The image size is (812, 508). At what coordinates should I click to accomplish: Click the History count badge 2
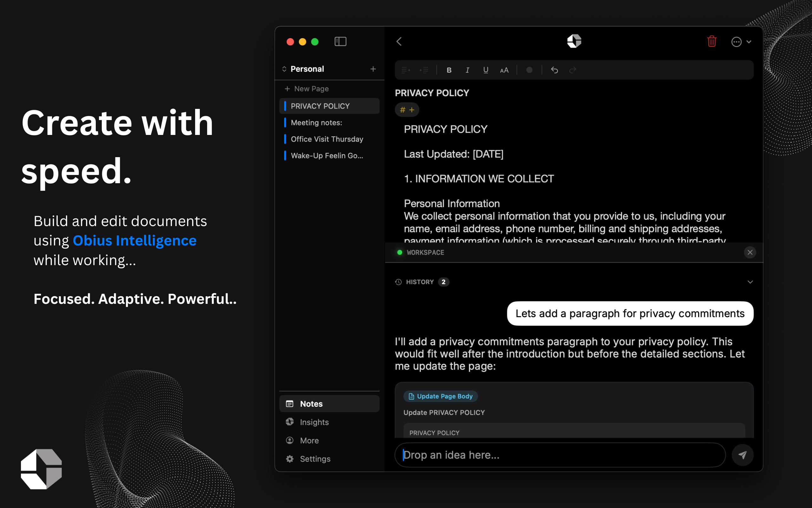point(443,282)
